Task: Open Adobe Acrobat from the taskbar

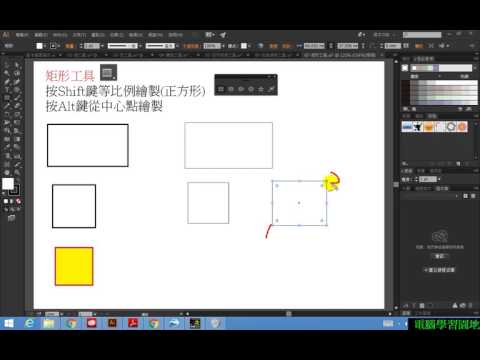Action: pyautogui.click(x=133, y=323)
